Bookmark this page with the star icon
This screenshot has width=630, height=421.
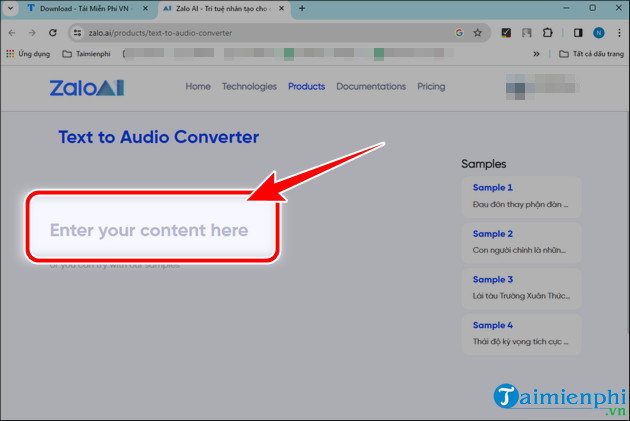(477, 33)
